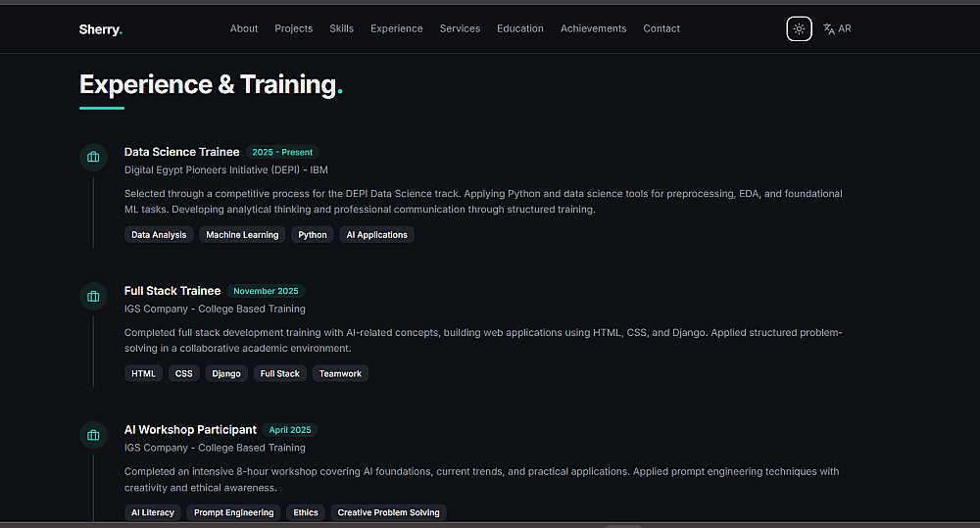Click the Creative Problem Solving tag

[388, 512]
